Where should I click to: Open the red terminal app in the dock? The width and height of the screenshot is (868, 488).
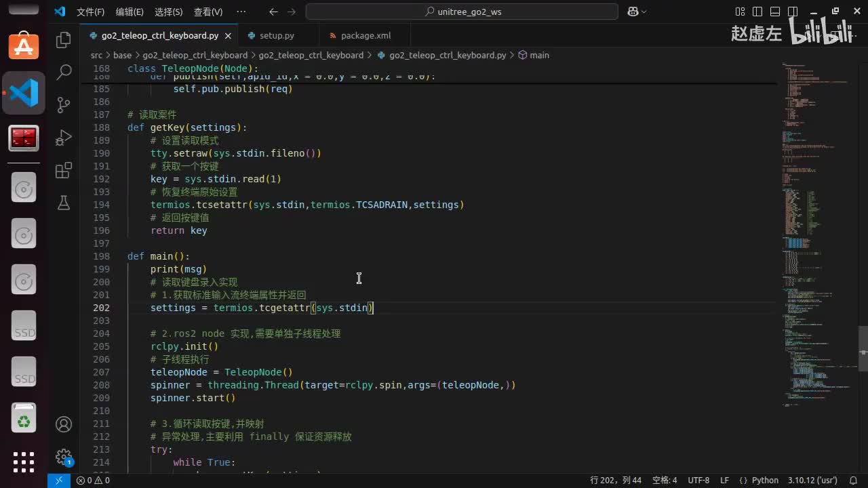[24, 138]
